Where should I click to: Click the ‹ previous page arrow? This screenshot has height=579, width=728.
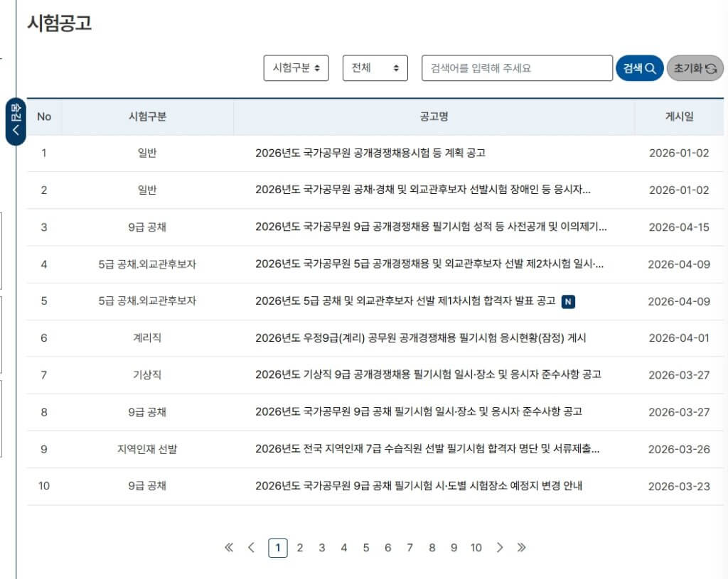click(x=251, y=548)
